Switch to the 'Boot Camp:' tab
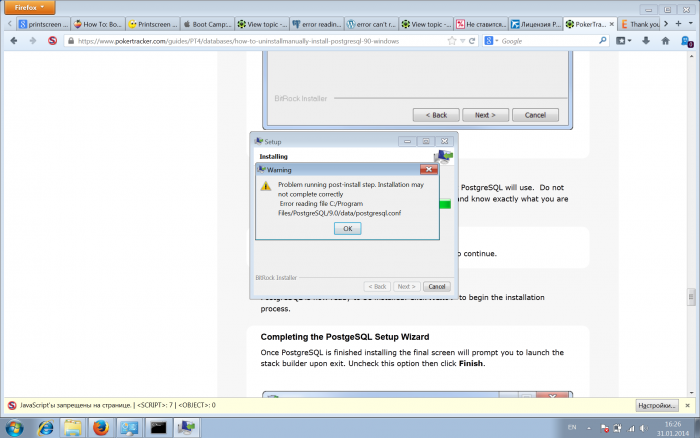This screenshot has height=438, width=700. click(x=207, y=24)
